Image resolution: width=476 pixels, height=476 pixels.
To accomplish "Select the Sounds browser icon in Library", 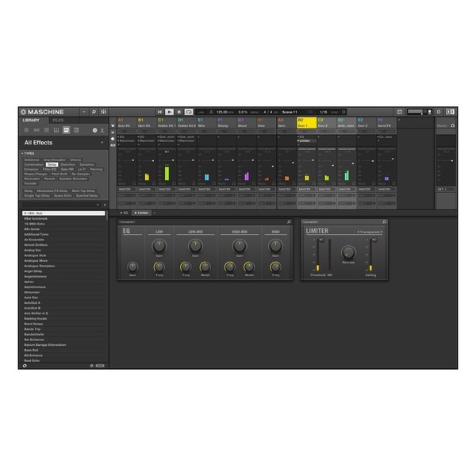I will coord(47,130).
